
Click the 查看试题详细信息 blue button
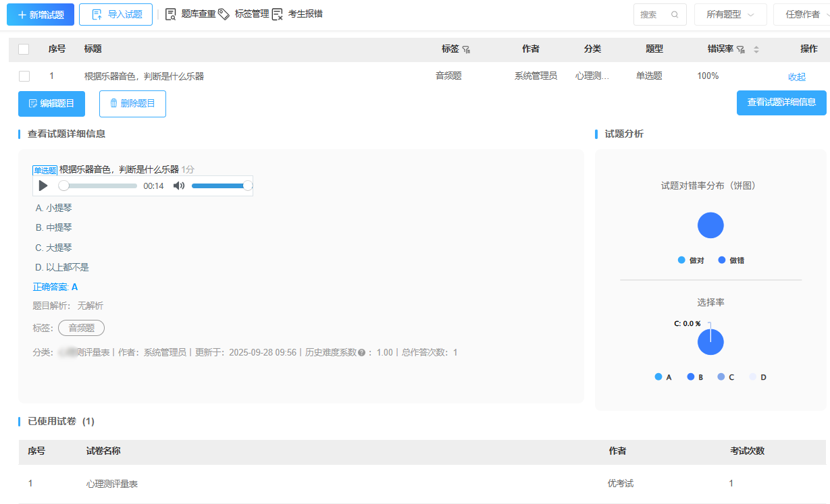click(781, 103)
